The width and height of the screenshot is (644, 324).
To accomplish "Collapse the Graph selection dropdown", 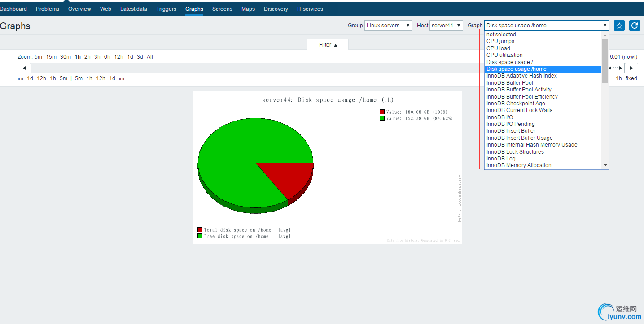I will [x=547, y=26].
